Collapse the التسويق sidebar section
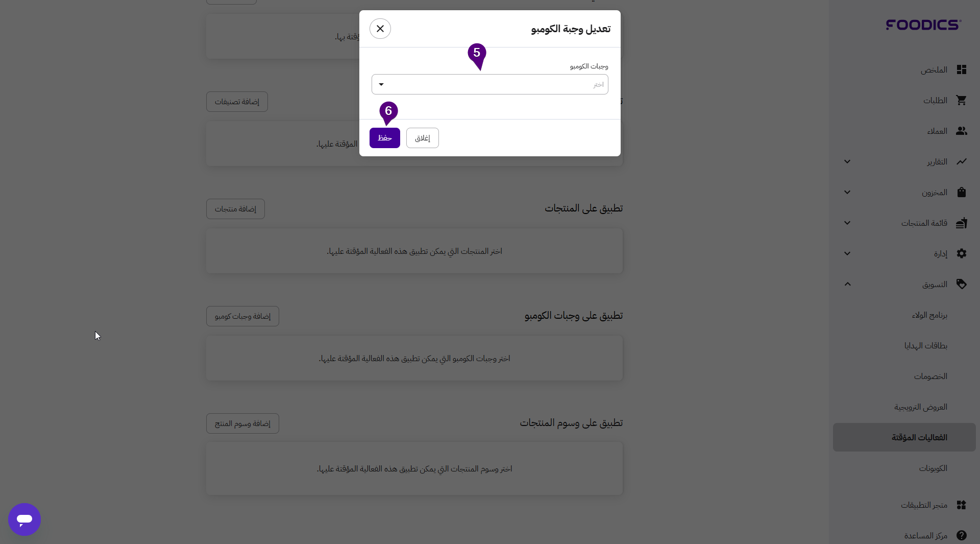 click(x=847, y=285)
